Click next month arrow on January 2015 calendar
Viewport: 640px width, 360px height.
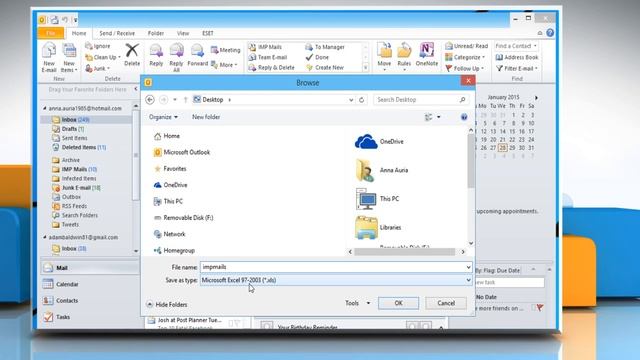pos(536,98)
